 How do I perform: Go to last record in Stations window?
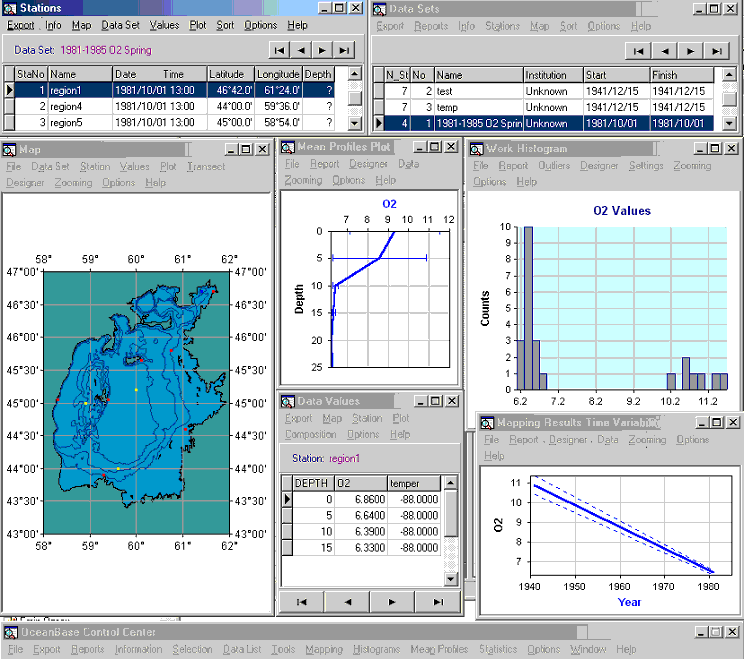click(344, 50)
